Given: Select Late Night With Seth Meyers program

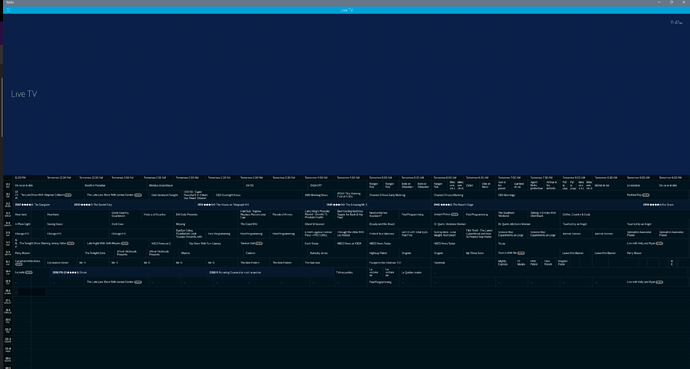Looking at the screenshot, I should click(104, 243).
